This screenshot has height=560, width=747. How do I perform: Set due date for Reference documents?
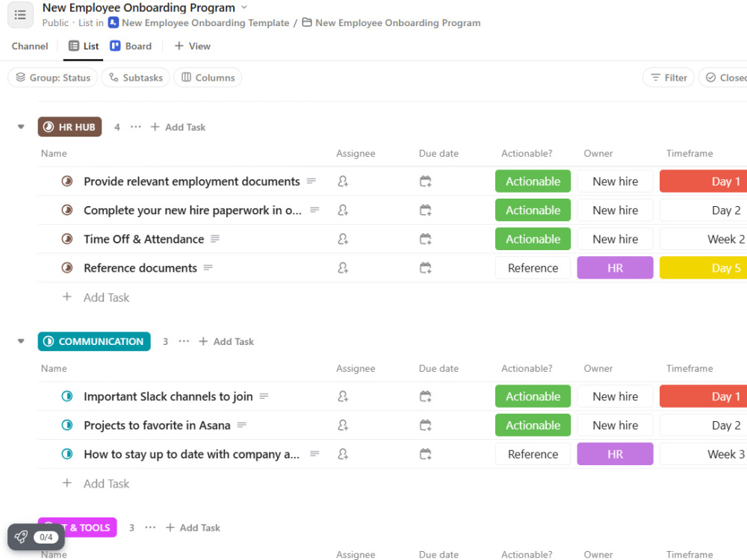point(426,268)
